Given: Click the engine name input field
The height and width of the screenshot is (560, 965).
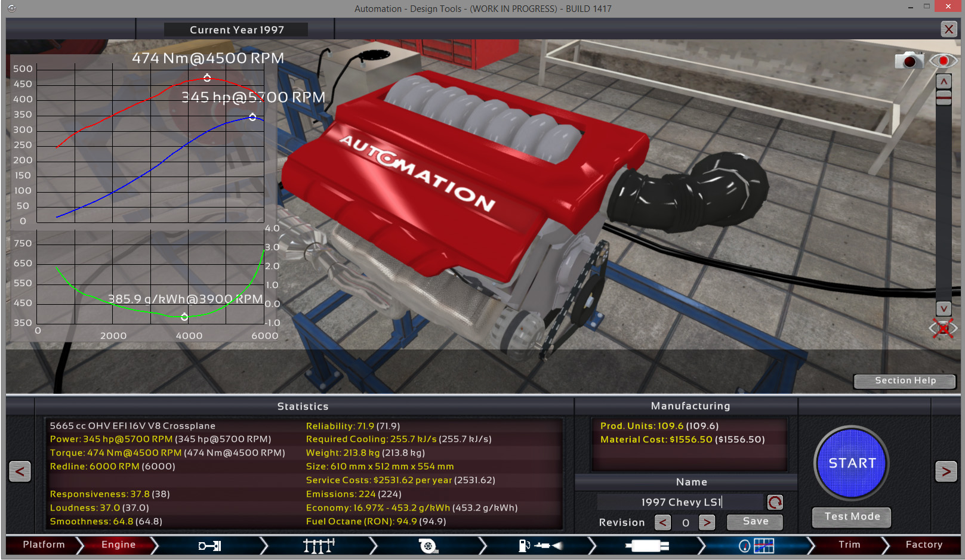Looking at the screenshot, I should [681, 502].
